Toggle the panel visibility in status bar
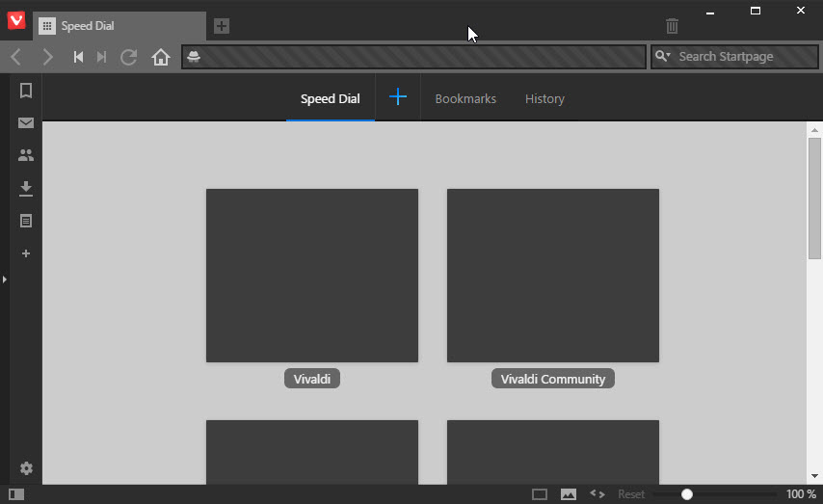 16,494
